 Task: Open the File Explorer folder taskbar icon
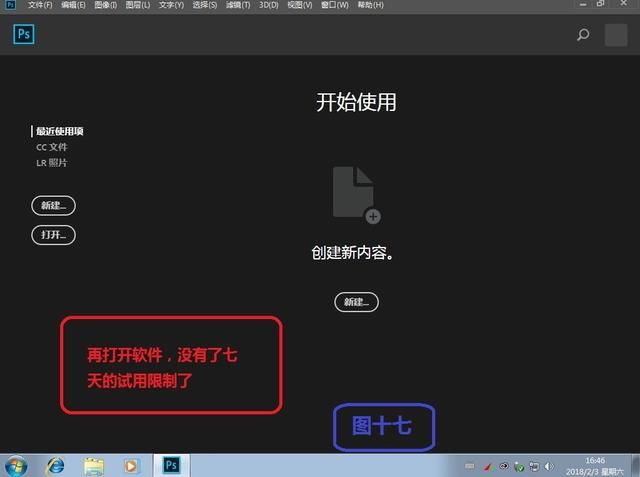click(94, 466)
